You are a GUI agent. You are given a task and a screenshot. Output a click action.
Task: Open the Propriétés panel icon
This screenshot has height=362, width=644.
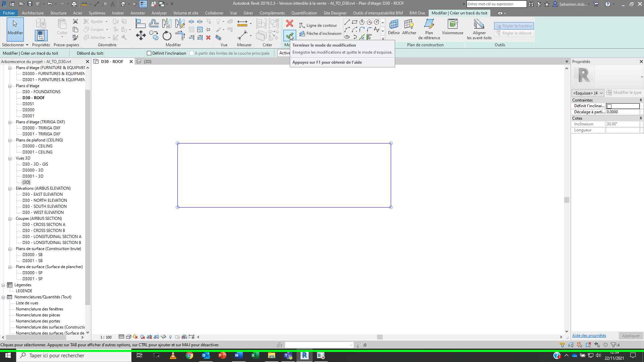coord(41,35)
